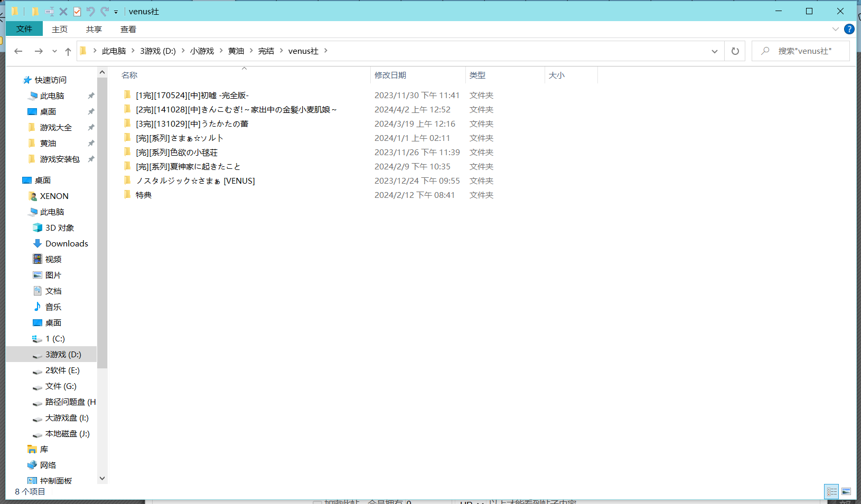Click the new folder icon left of rename icon

(x=35, y=12)
